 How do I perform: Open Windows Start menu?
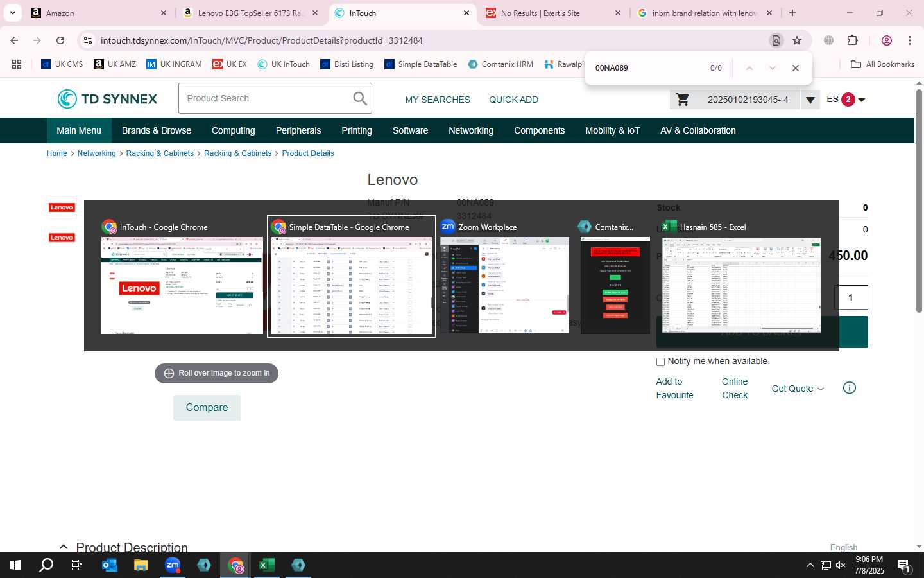pos(15,565)
